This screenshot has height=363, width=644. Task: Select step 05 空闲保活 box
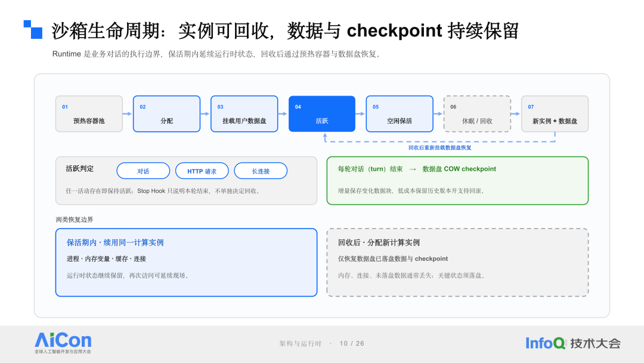(x=400, y=114)
